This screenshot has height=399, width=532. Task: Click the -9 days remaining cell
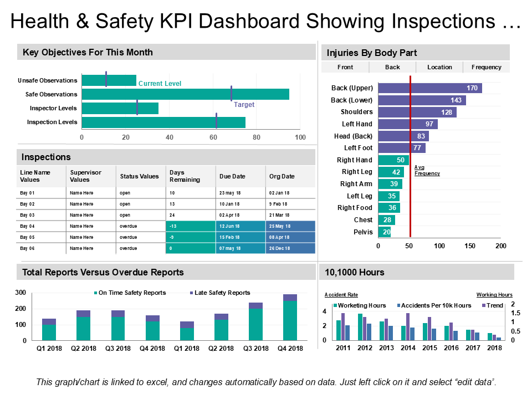(x=191, y=237)
